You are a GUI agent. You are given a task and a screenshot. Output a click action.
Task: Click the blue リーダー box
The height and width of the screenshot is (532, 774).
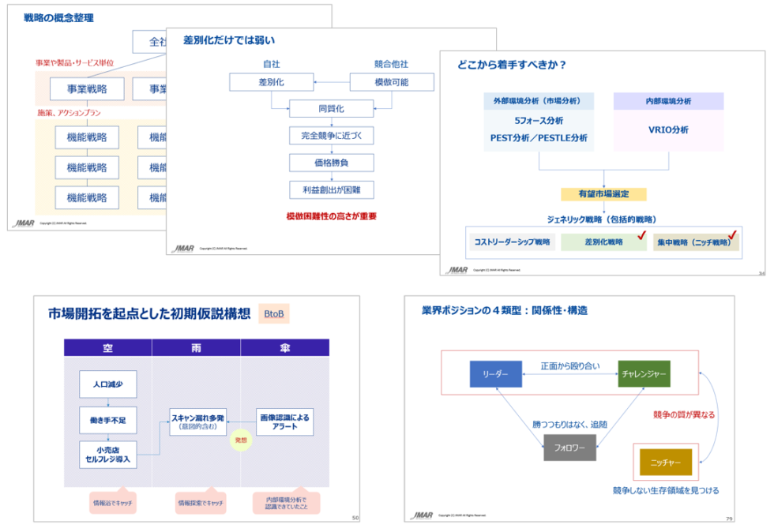click(495, 373)
